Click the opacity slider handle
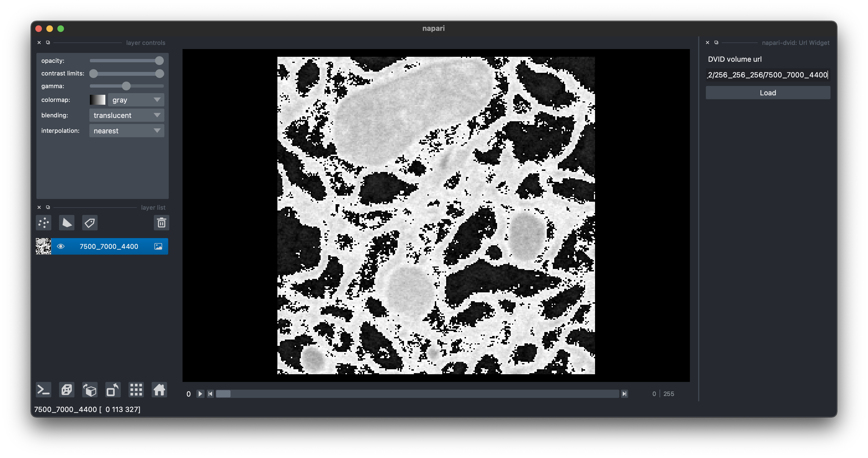 (159, 61)
